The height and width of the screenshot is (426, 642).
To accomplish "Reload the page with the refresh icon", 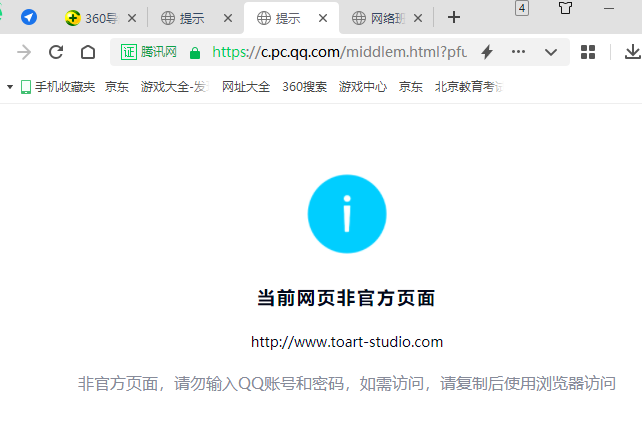I will [x=56, y=52].
